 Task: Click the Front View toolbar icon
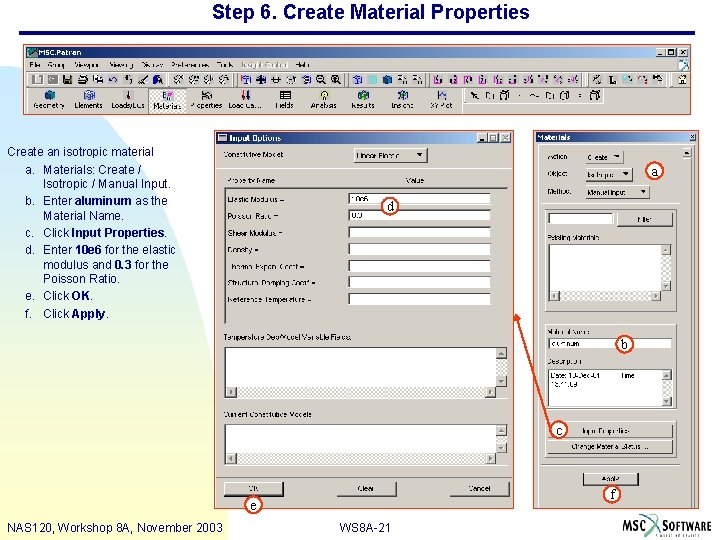(438, 79)
